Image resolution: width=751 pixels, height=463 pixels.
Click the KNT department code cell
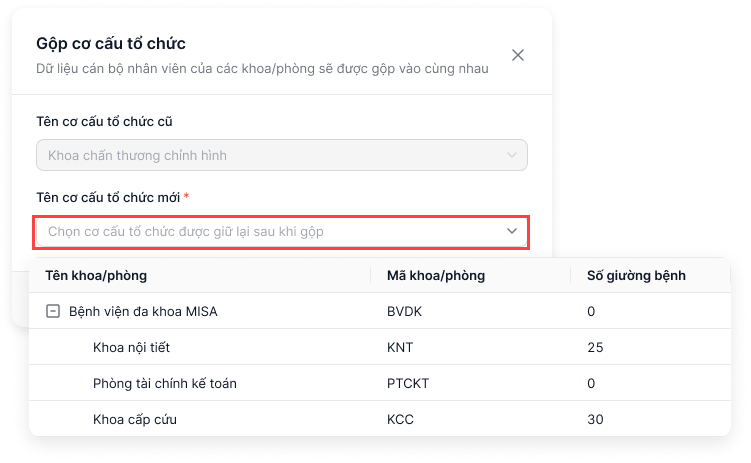pos(400,347)
